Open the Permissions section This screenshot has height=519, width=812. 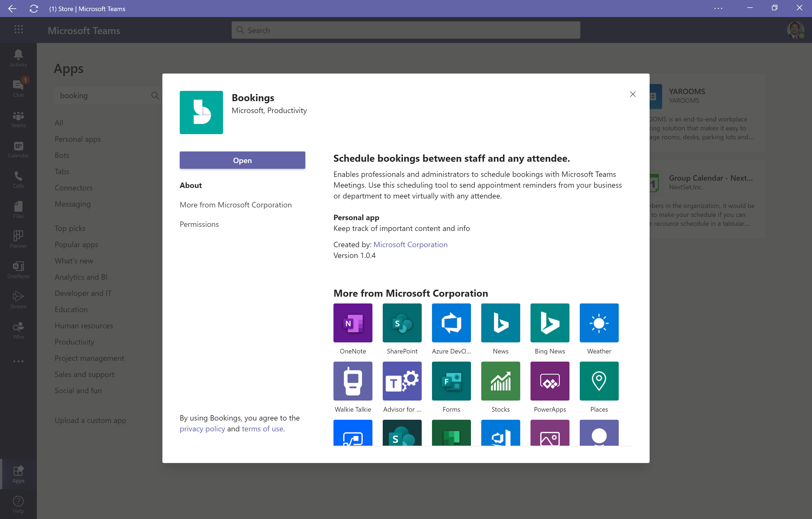tap(199, 224)
